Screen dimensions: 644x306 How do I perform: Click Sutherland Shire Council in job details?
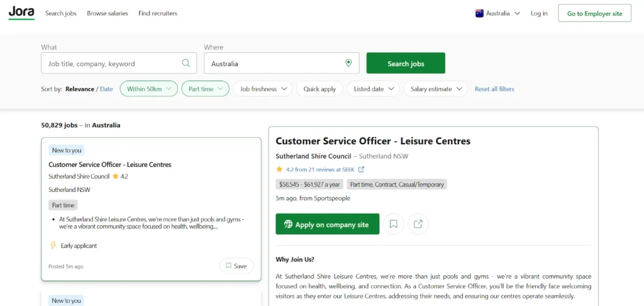pos(313,156)
